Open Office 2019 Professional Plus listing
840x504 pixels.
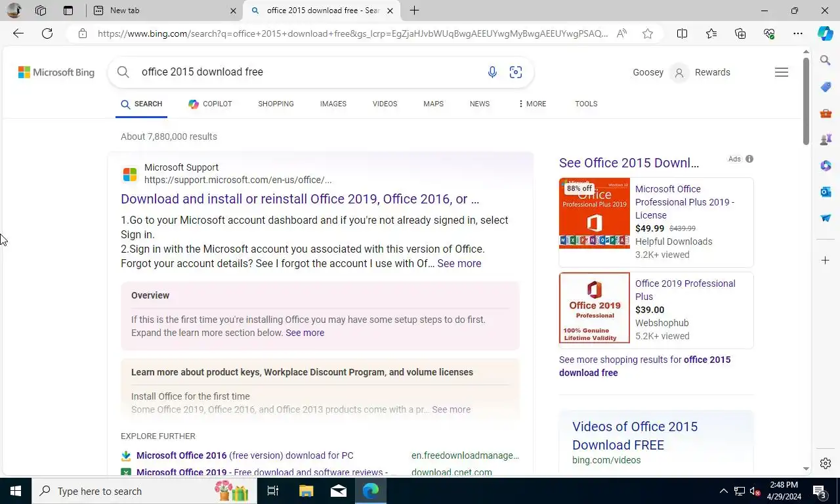[685, 290]
